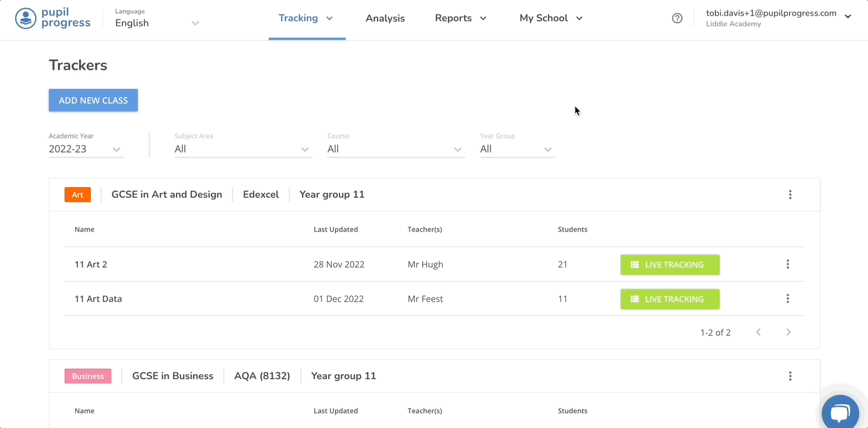Change the Language selector from English

click(157, 23)
